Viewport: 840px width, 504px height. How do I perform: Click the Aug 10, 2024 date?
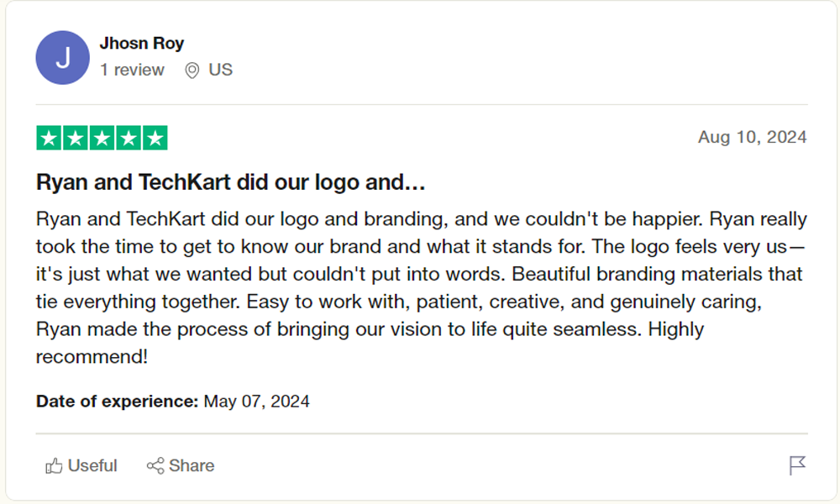click(x=752, y=137)
